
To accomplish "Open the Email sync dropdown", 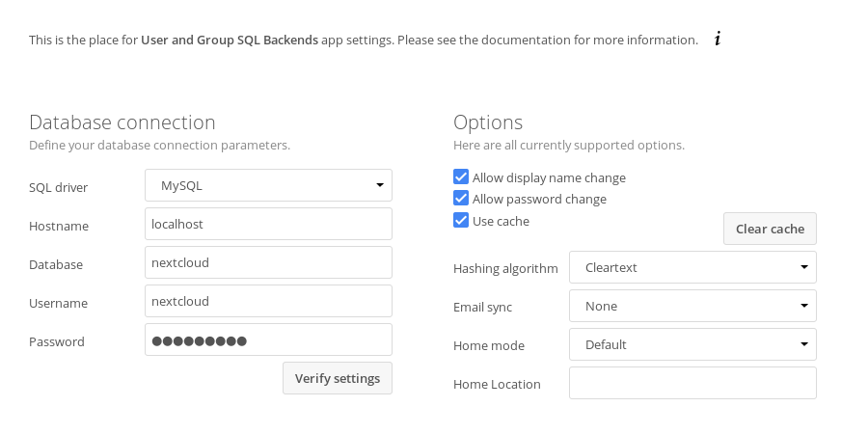I will pos(692,306).
